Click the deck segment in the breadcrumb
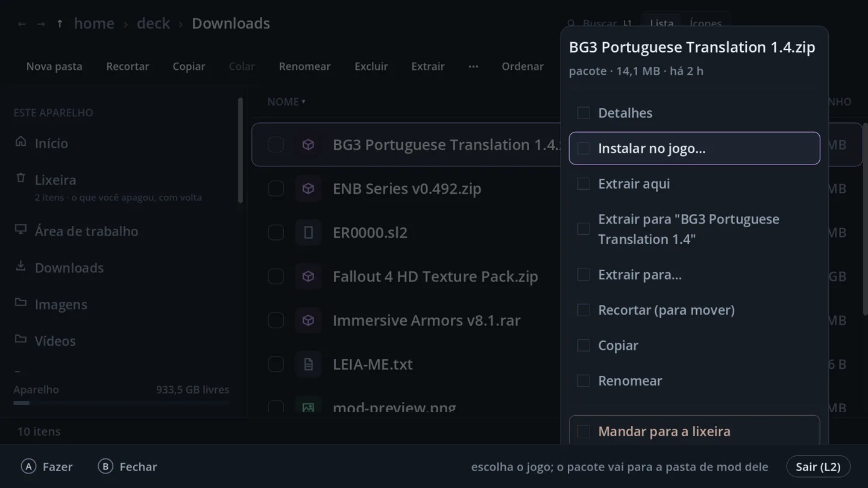 pos(154,23)
